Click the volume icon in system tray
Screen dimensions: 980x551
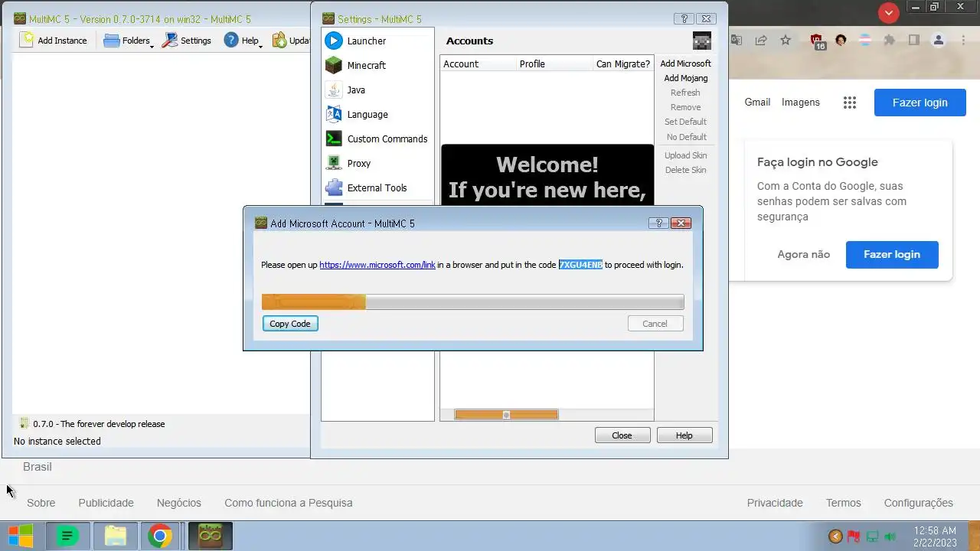tap(890, 536)
